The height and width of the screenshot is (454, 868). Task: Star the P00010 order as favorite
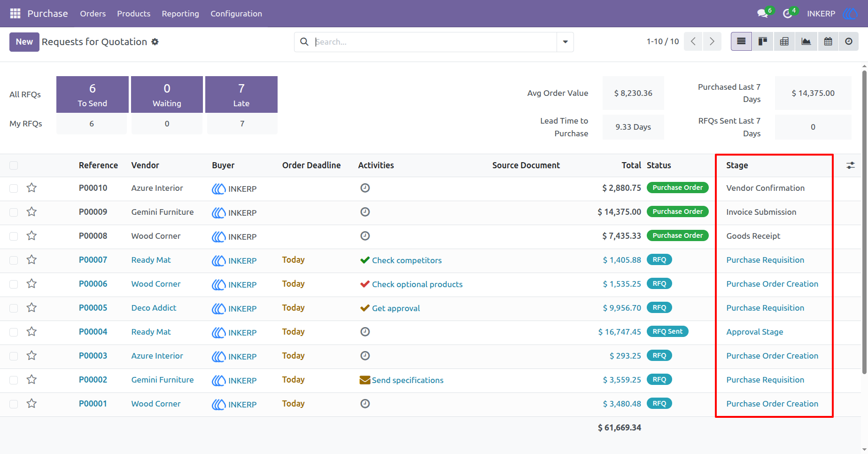coord(31,188)
